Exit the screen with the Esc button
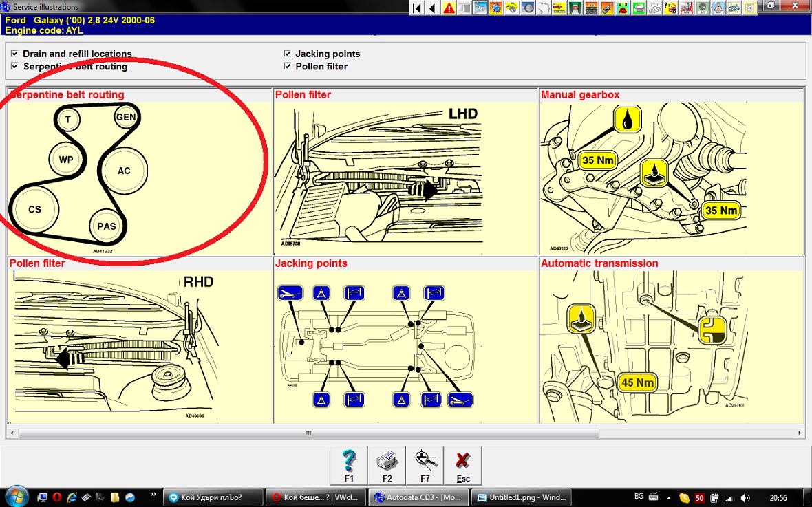This screenshot has width=812, height=507. click(x=462, y=466)
